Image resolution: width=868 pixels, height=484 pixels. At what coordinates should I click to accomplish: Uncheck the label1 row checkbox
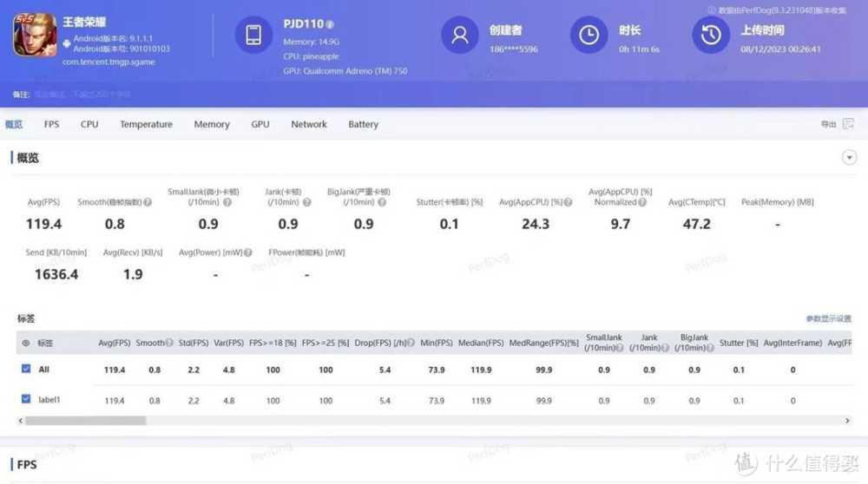(x=26, y=400)
